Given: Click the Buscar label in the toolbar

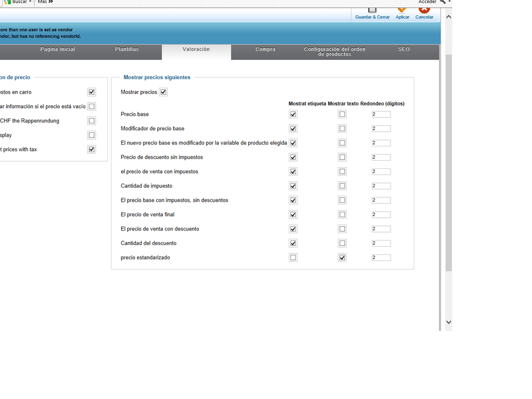Looking at the screenshot, I should coord(19,2).
